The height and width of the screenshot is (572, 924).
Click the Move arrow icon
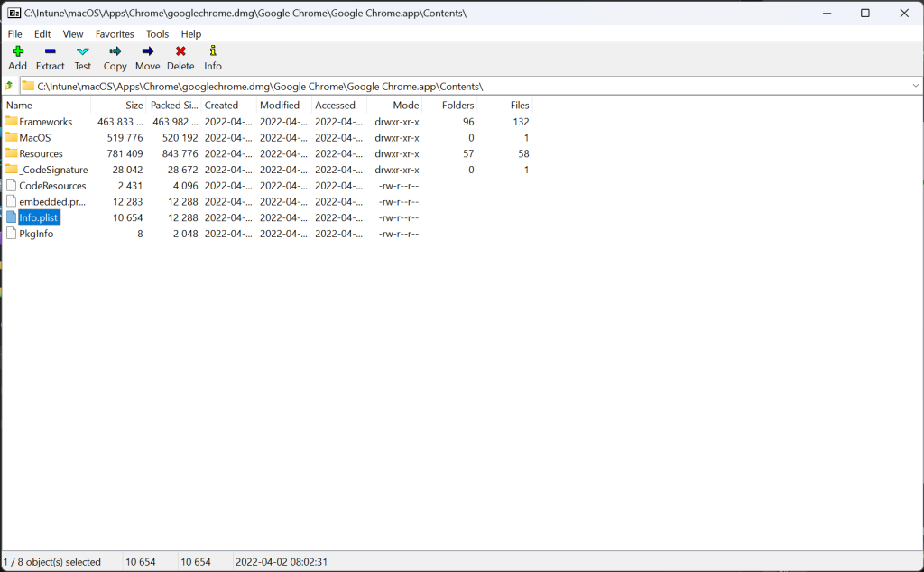point(148,51)
